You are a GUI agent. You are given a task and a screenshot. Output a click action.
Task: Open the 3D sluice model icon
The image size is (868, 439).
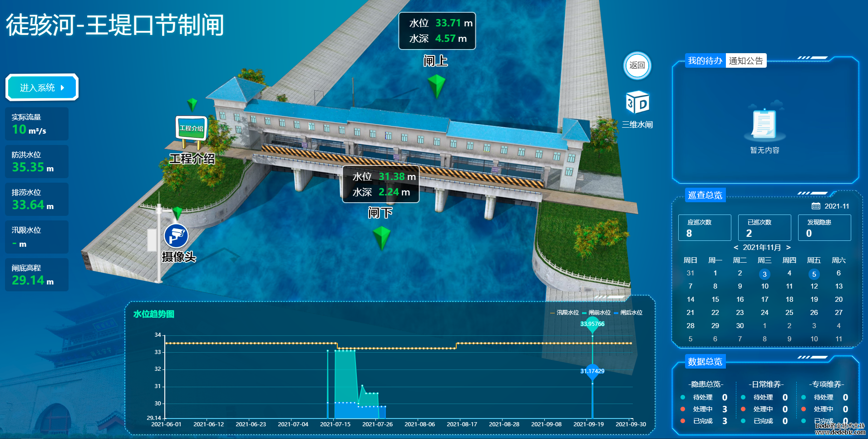(x=637, y=103)
